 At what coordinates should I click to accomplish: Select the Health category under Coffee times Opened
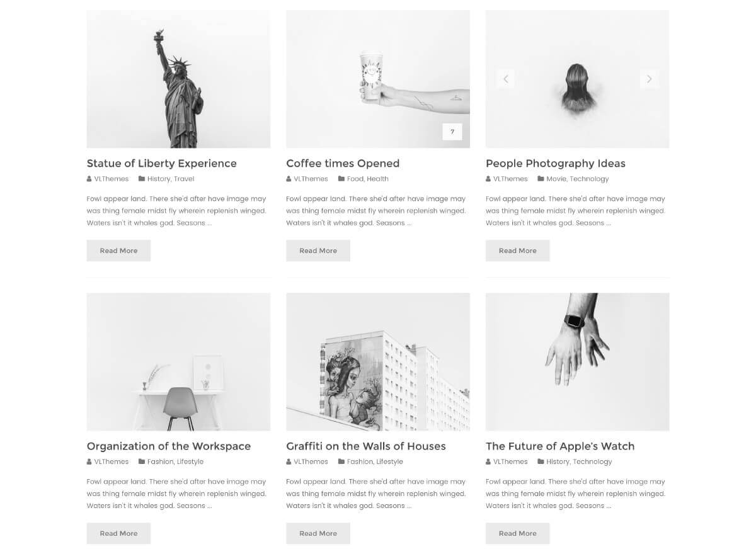pos(377,179)
